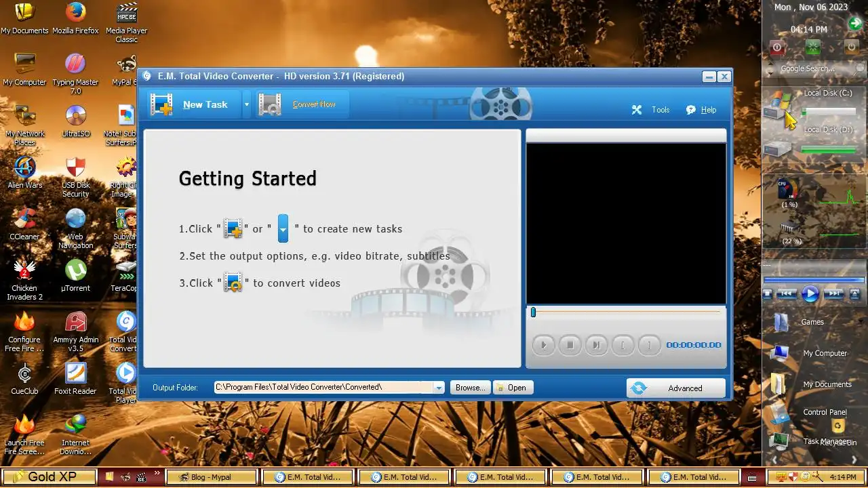Click the Browse... button

click(x=470, y=388)
